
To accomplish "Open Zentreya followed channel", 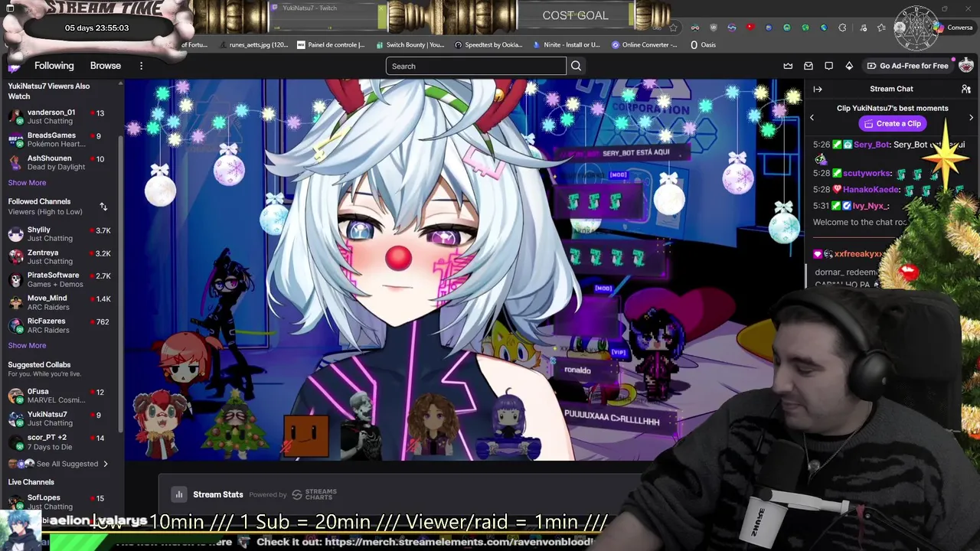I will click(x=60, y=256).
